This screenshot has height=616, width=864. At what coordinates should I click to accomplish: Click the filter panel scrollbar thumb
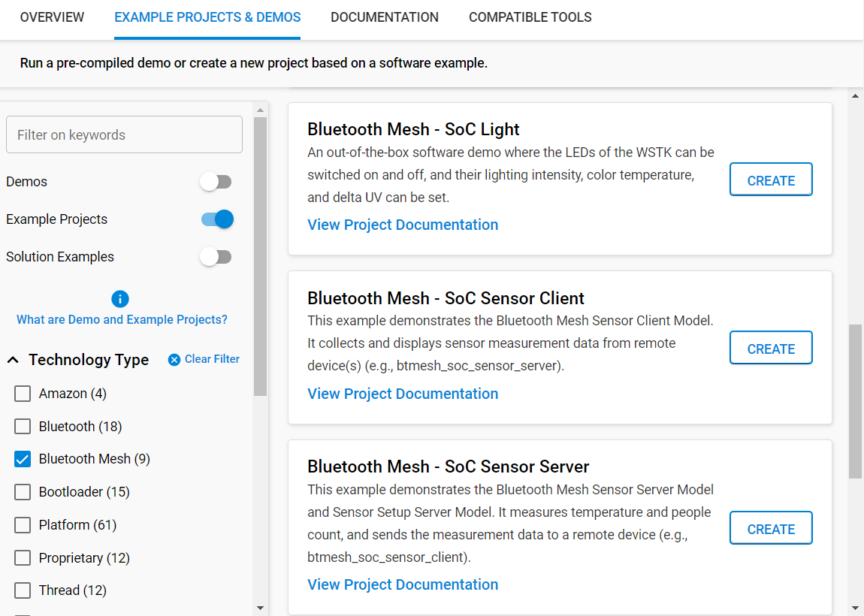pos(261,256)
